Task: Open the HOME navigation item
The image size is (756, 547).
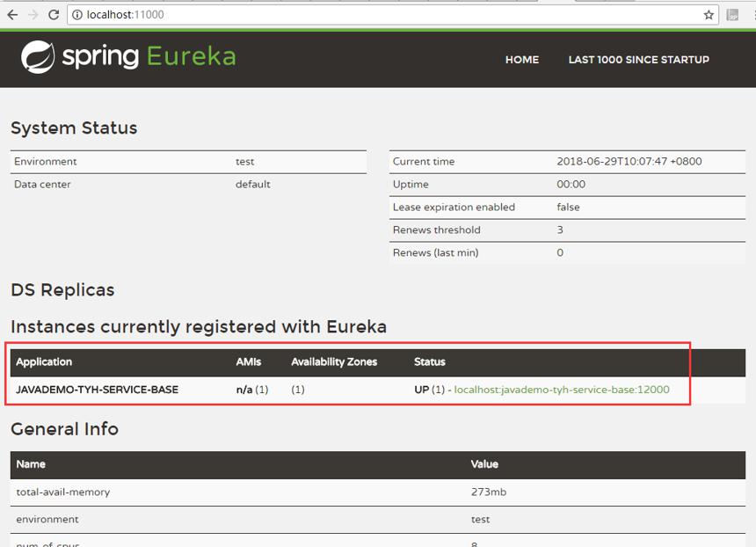Action: [521, 59]
